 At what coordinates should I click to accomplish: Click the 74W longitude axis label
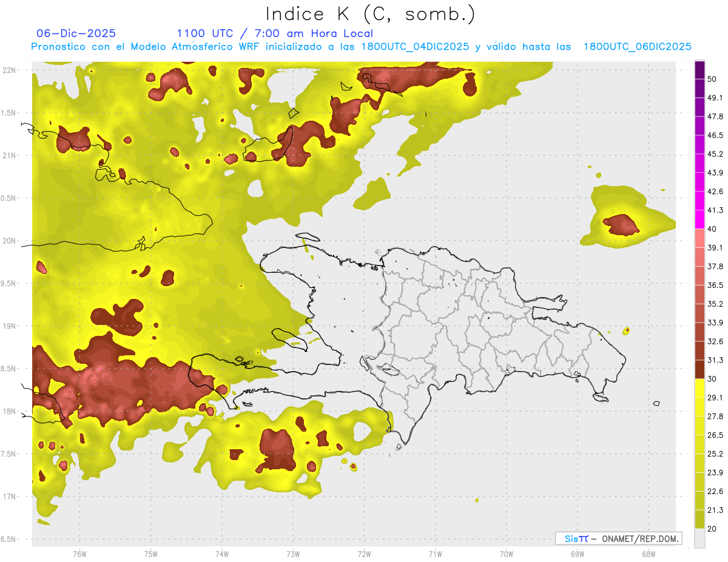pyautogui.click(x=221, y=554)
